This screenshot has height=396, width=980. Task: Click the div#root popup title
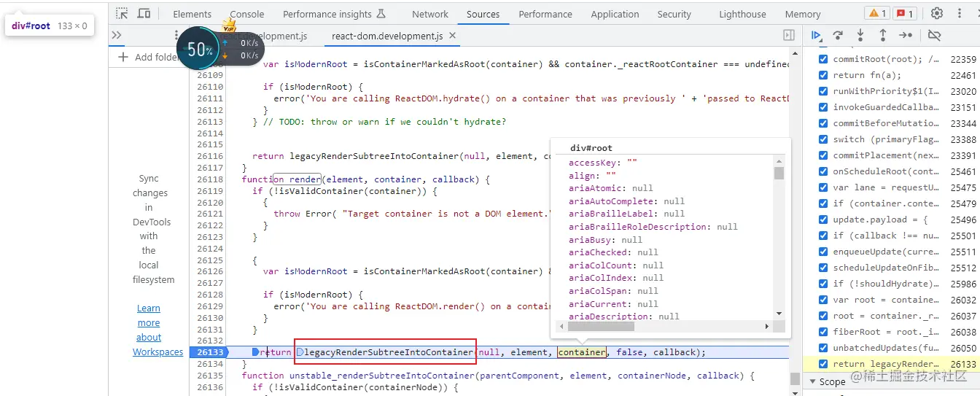coord(591,148)
